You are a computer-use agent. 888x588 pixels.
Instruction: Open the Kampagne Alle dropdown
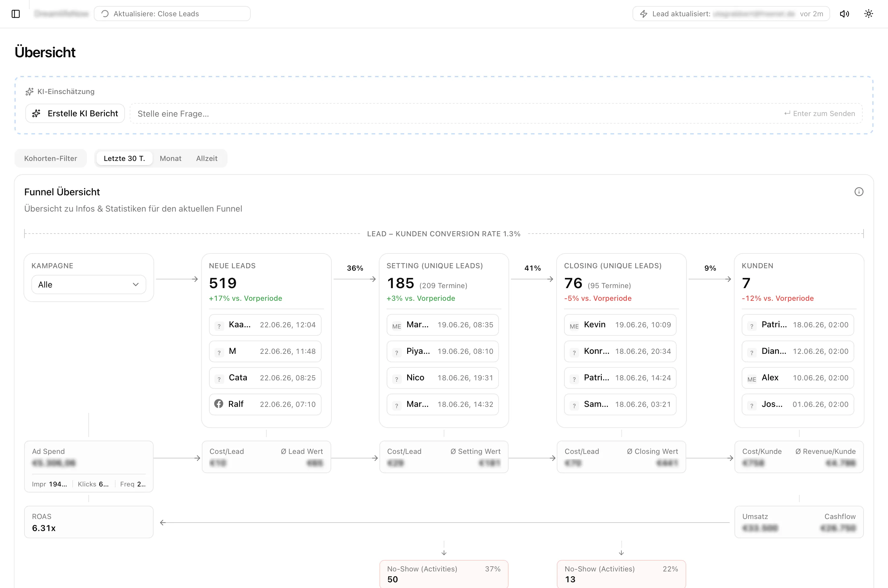(x=89, y=285)
